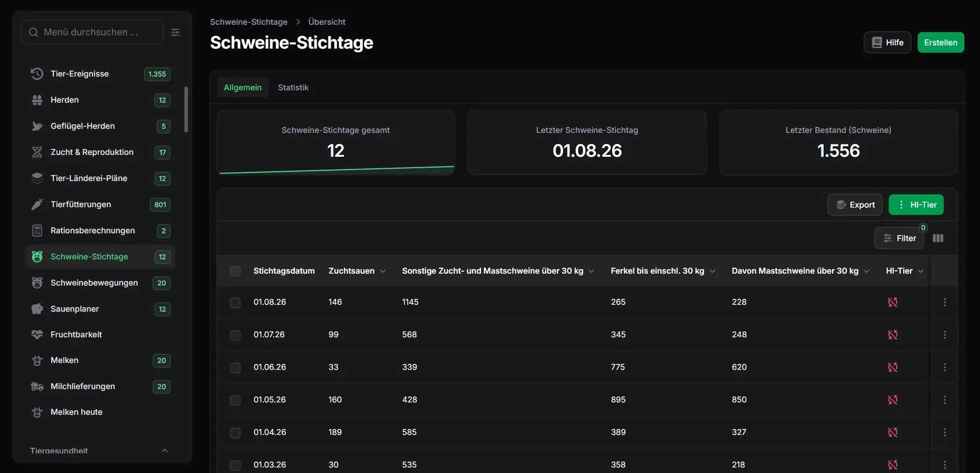Open Sauenplaner in the sidebar
980x473 pixels.
[x=101, y=309]
